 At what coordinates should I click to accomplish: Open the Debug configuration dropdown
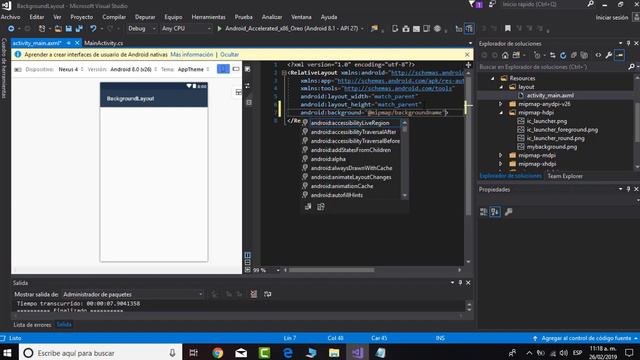point(142,29)
